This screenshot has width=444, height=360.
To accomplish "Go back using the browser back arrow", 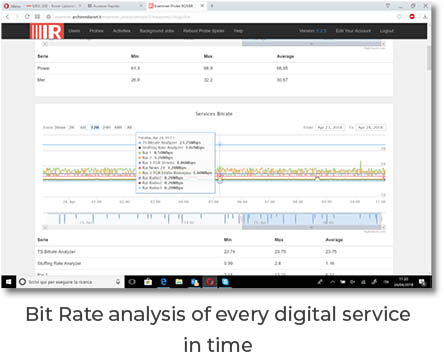I will coord(8,16).
